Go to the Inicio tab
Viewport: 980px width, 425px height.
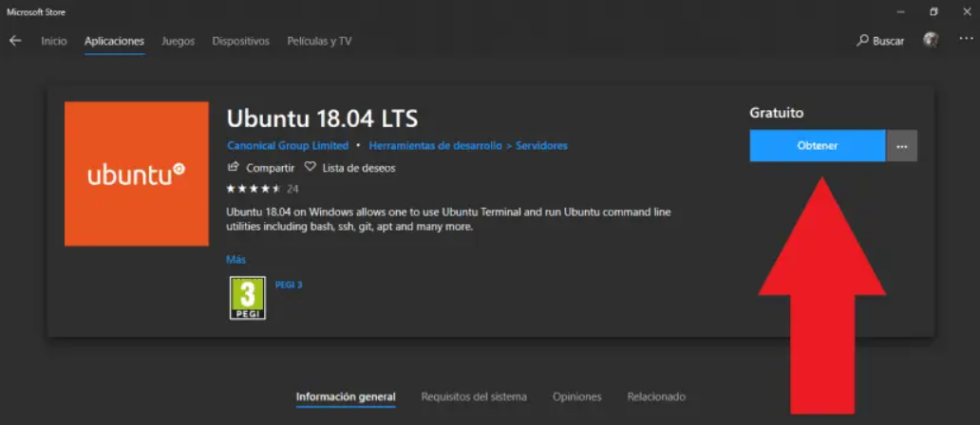[54, 41]
